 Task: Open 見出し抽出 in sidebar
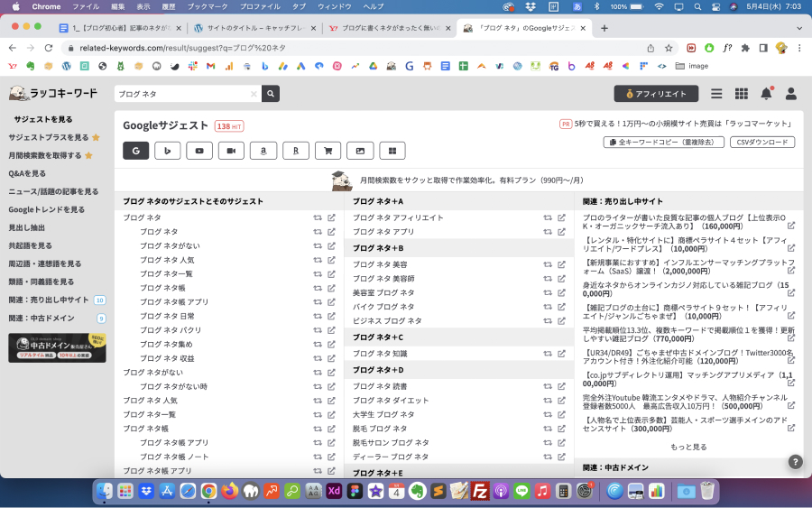pos(27,227)
